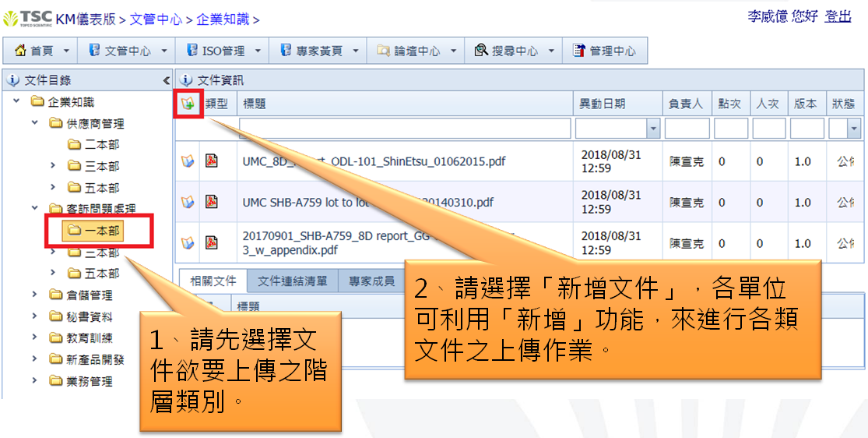The width and height of the screenshot is (868, 438).
Task: Collapse the 供應商管理 folder
Action: pos(35,123)
